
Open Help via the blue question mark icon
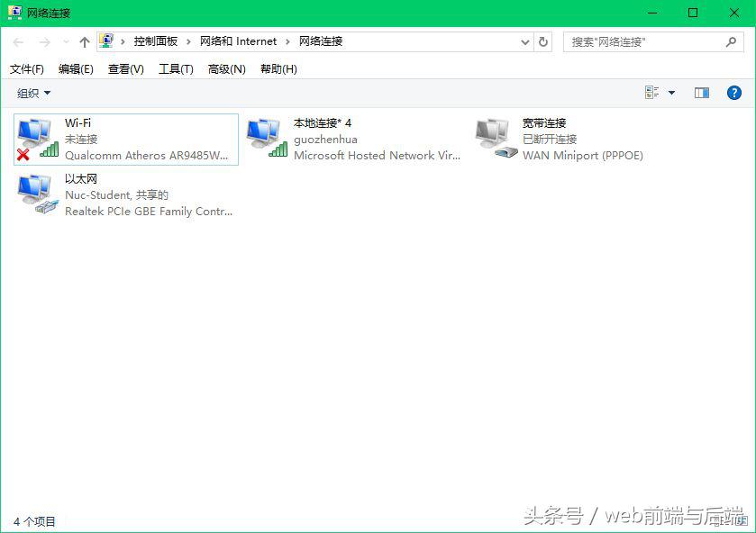(x=733, y=92)
